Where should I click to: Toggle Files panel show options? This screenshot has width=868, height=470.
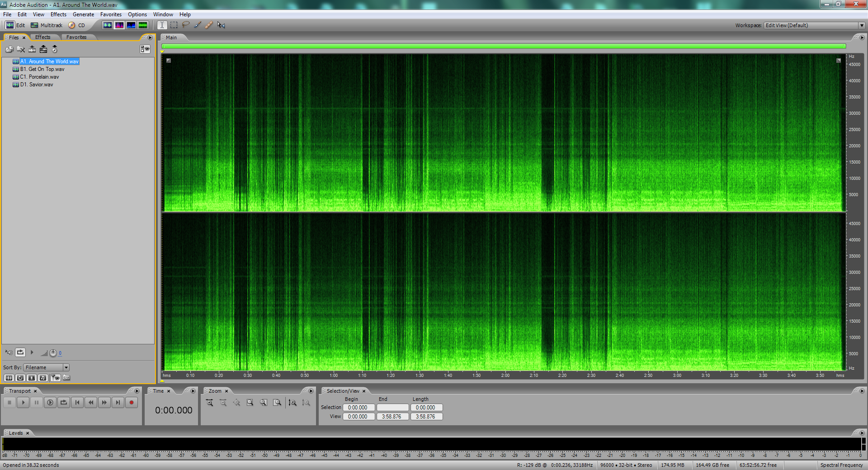pos(145,49)
